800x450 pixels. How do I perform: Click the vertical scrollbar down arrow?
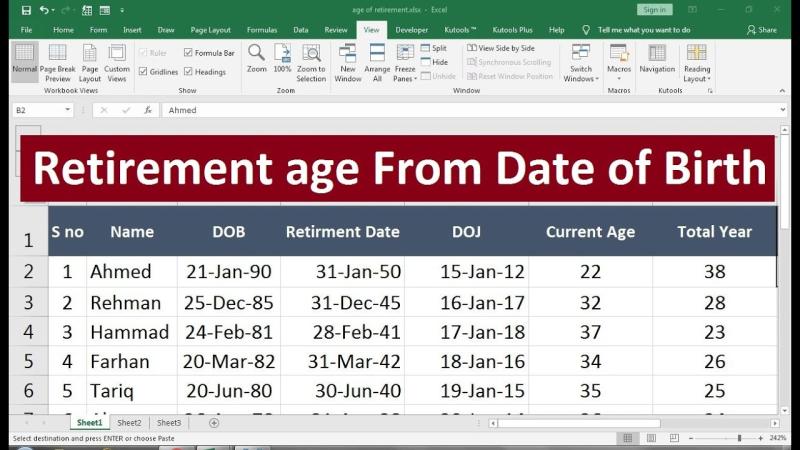coord(785,410)
